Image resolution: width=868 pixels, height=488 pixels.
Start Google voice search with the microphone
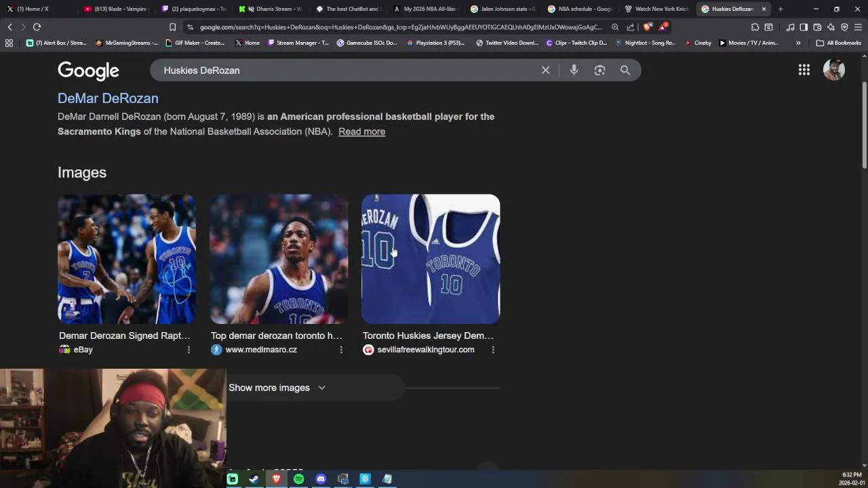coord(574,70)
